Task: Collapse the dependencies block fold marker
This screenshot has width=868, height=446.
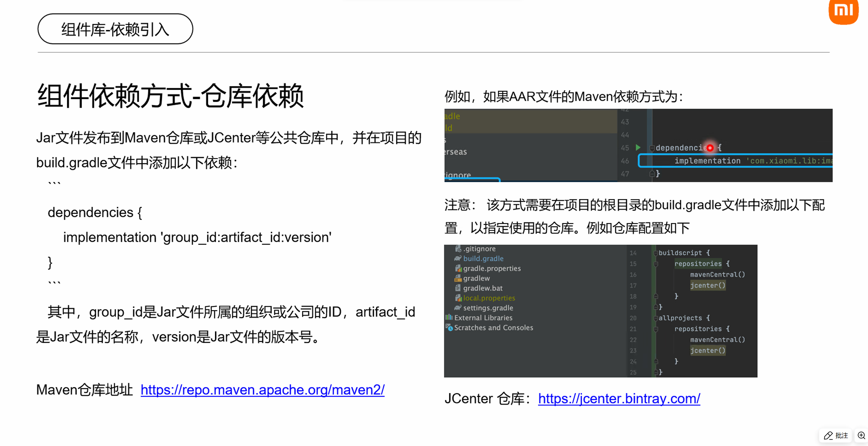Action: [x=652, y=148]
